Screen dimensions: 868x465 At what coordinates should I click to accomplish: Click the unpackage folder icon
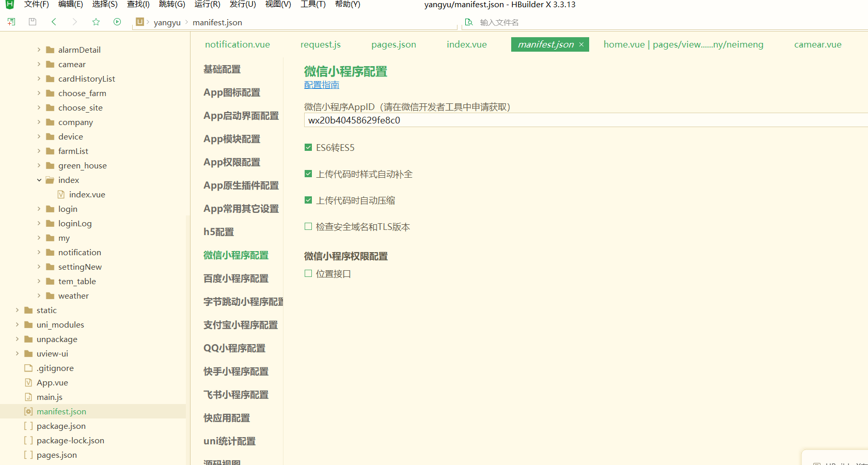pyautogui.click(x=28, y=339)
